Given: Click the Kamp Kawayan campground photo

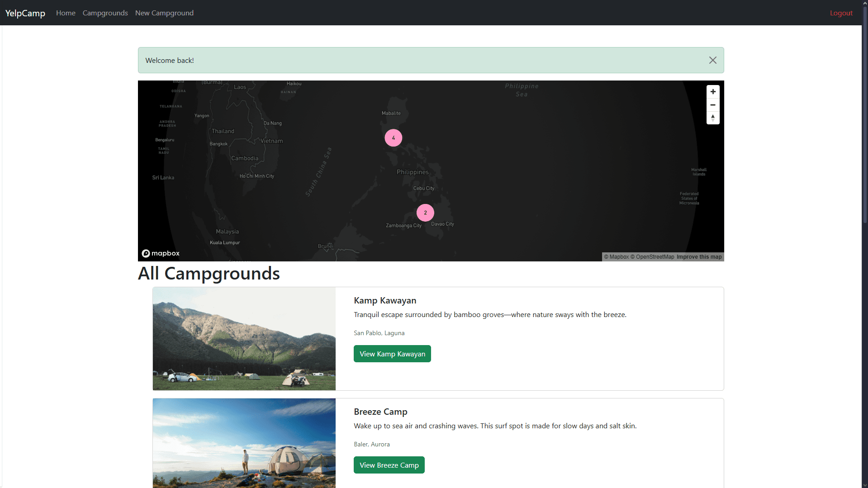Looking at the screenshot, I should pyautogui.click(x=244, y=339).
